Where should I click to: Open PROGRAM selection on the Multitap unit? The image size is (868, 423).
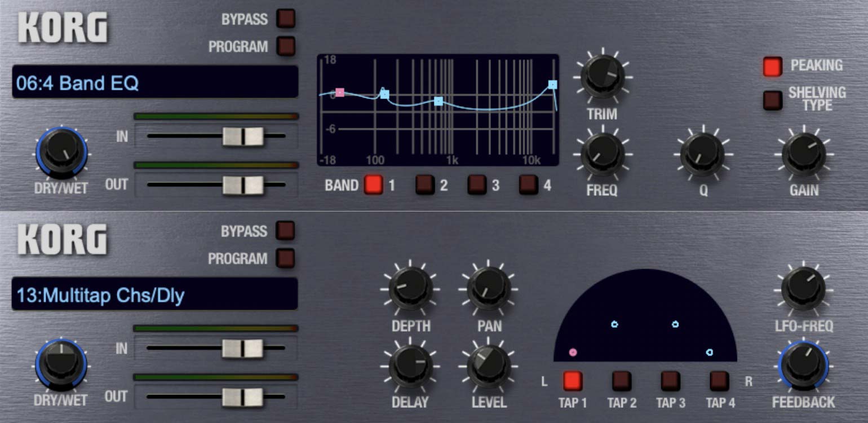click(285, 259)
